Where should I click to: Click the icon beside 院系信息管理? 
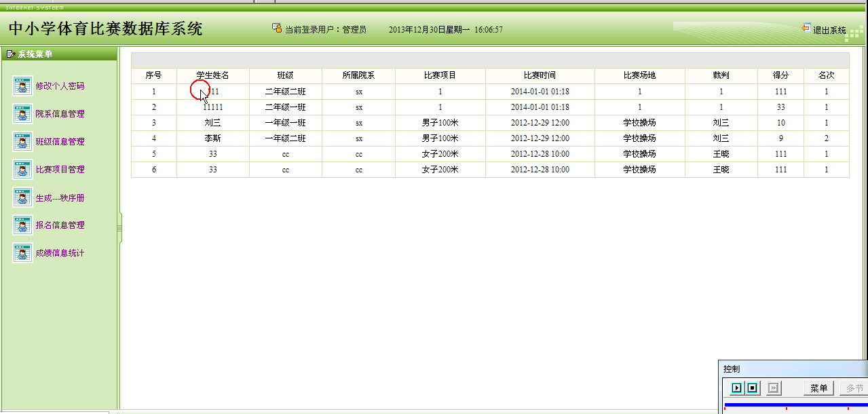(x=22, y=114)
